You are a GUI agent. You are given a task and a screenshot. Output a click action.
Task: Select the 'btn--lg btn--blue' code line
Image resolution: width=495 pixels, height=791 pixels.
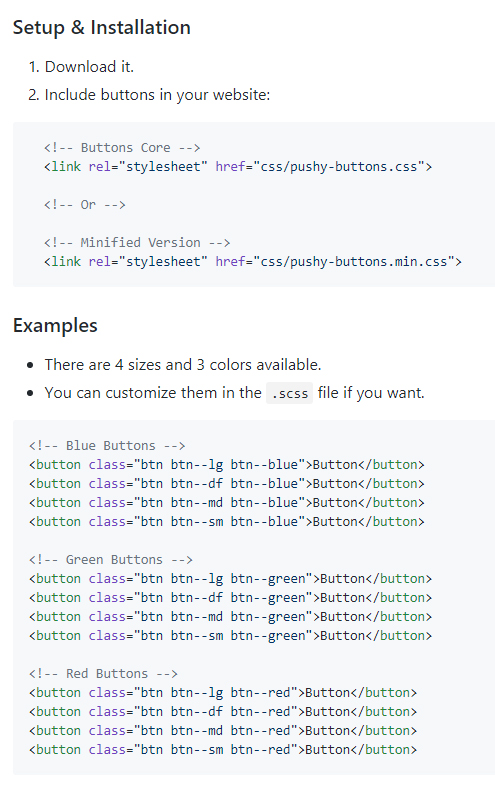point(227,465)
